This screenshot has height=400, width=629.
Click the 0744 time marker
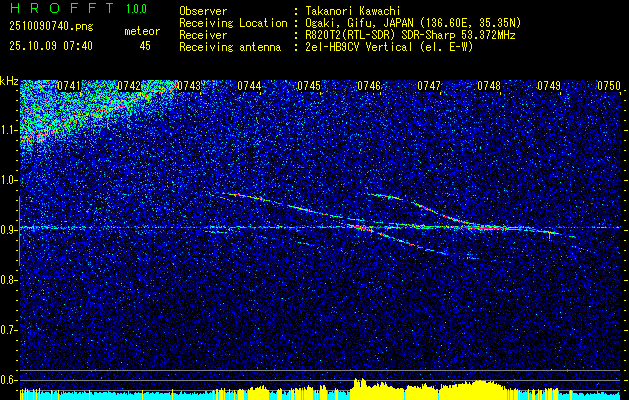pyautogui.click(x=249, y=86)
